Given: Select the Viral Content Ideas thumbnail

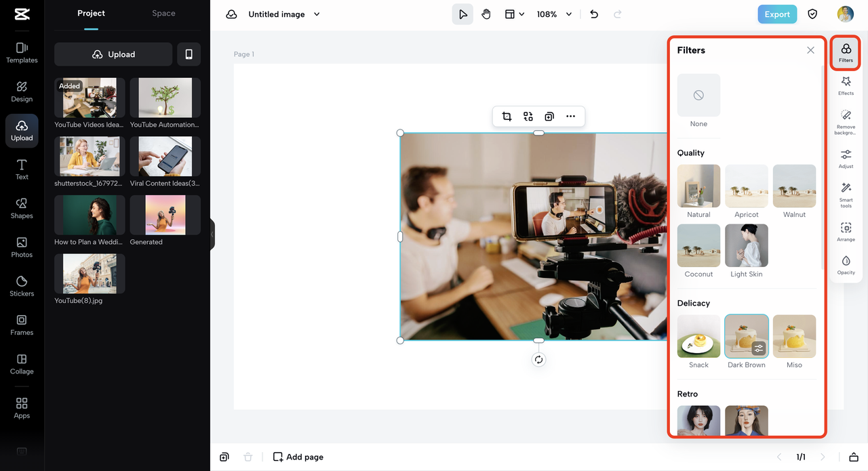Looking at the screenshot, I should pos(165,157).
